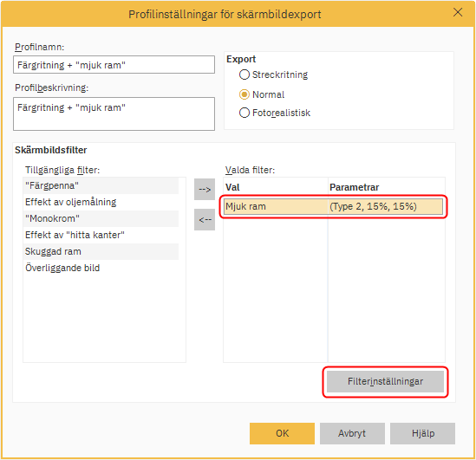Select Överliggande bild filter

point(101,268)
